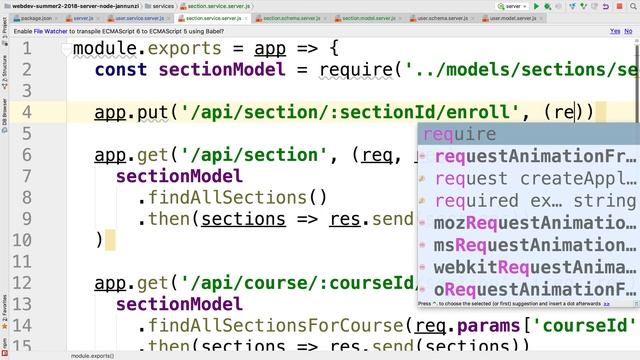This screenshot has width=640, height=360.
Task: Click No to dismiss the Babel prompt
Action: (x=628, y=31)
